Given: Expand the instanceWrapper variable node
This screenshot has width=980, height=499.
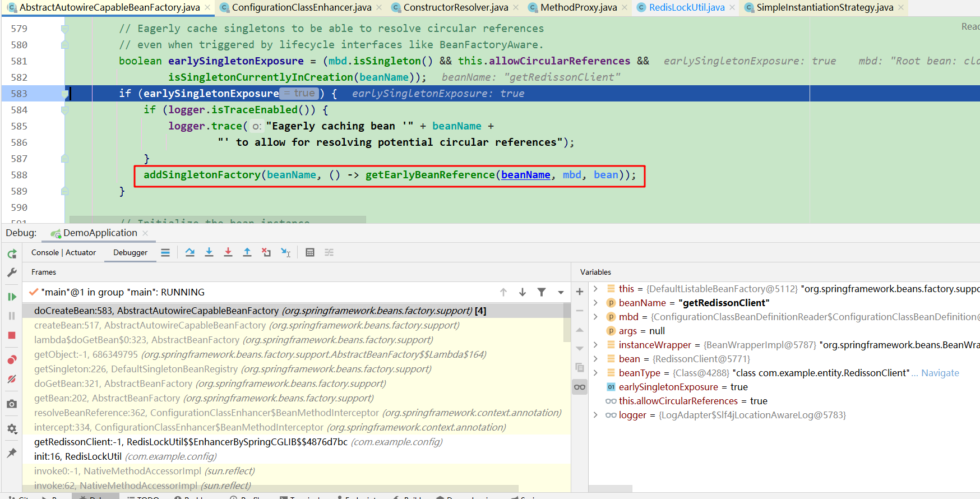Looking at the screenshot, I should 595,345.
